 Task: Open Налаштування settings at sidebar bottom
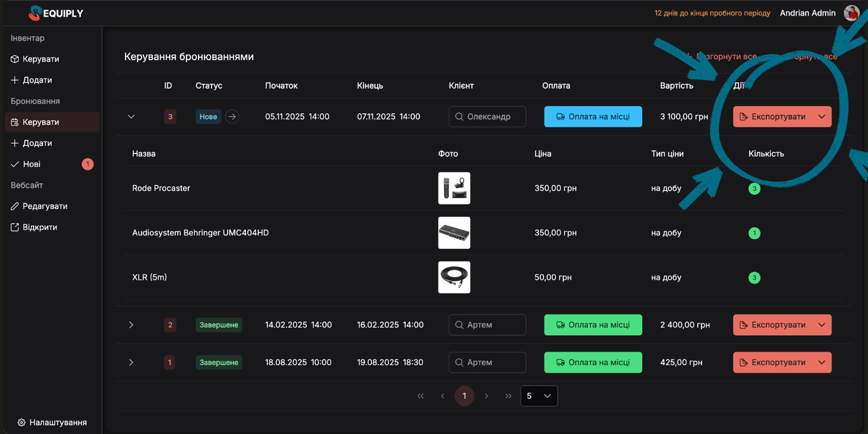tap(52, 422)
